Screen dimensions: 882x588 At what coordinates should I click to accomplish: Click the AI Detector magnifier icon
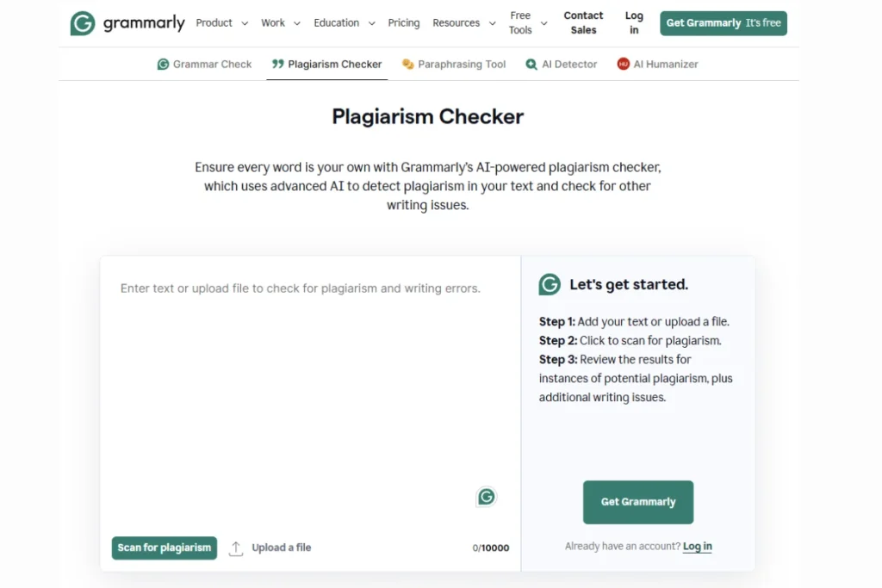click(x=530, y=64)
